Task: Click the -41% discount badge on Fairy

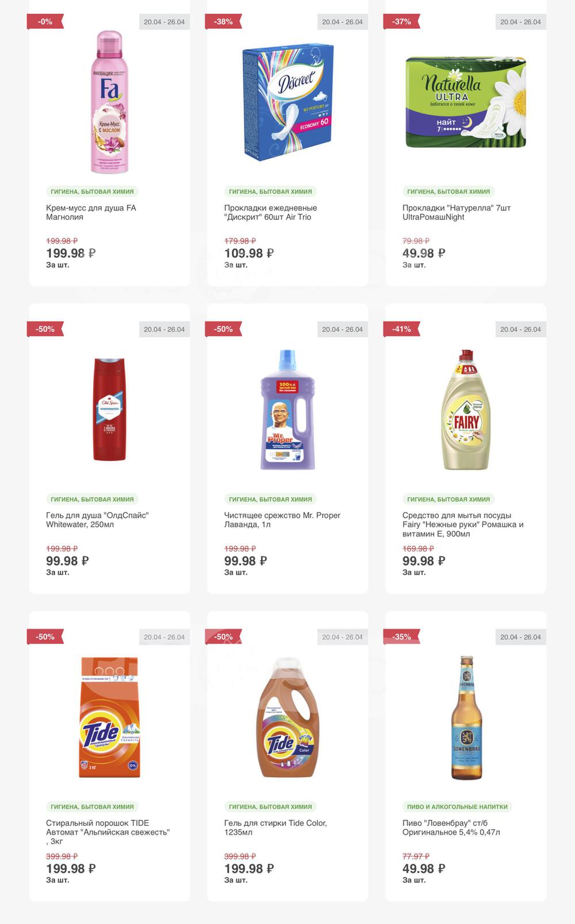Action: coord(401,329)
